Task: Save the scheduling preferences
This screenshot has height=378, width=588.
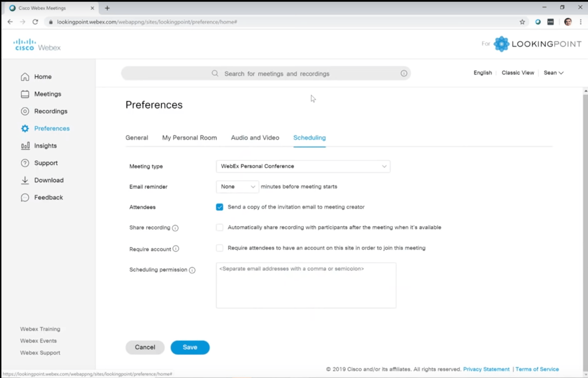Action: (x=190, y=347)
